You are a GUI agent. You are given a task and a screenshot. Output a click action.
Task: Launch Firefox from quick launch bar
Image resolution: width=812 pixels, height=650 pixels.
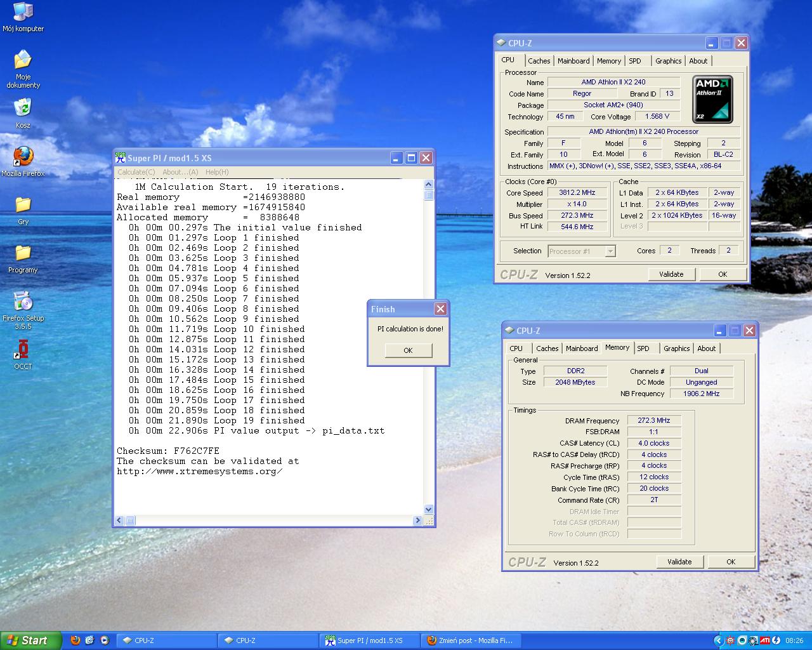coord(75,640)
